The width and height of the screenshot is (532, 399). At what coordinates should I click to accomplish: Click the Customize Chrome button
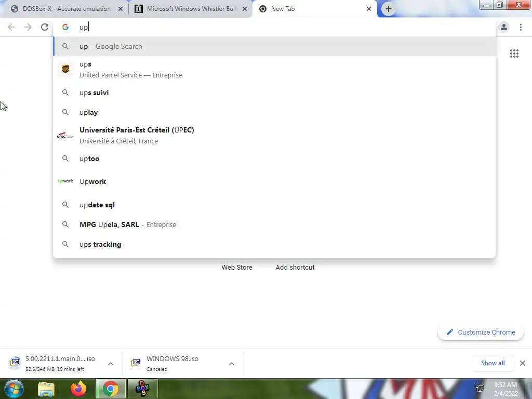481,332
